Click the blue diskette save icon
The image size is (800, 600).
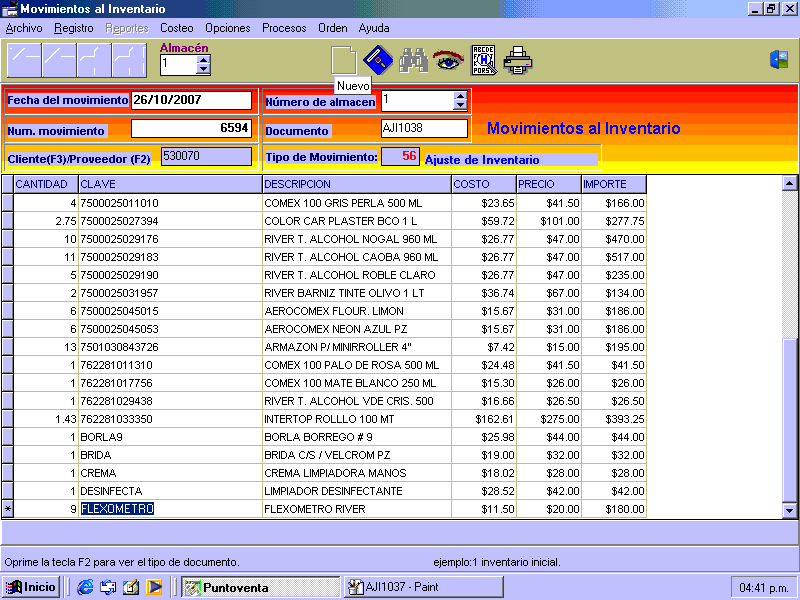(376, 60)
